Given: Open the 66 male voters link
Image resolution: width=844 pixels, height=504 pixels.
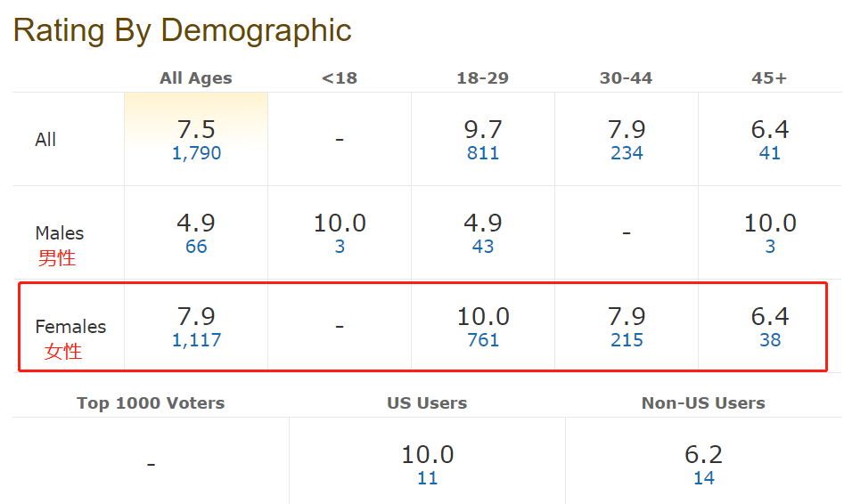Looking at the screenshot, I should (196, 247).
